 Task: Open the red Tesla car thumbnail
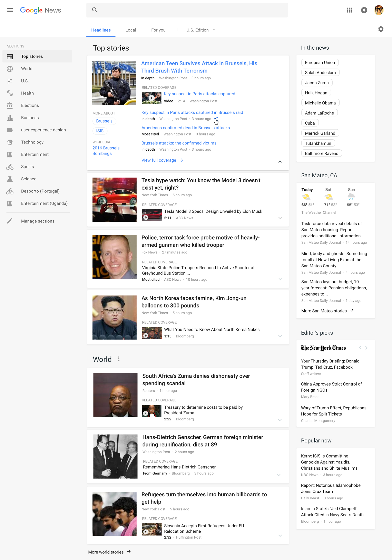coord(114,200)
